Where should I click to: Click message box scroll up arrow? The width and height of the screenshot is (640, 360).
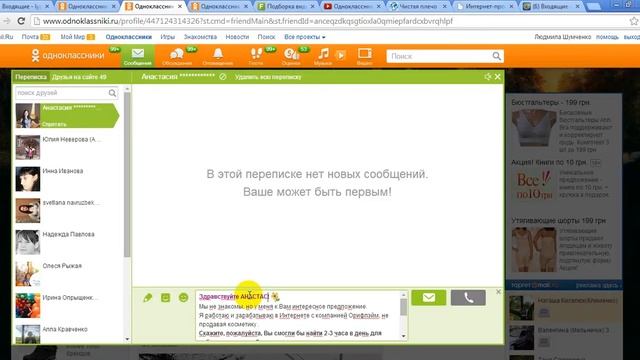pos(403,294)
